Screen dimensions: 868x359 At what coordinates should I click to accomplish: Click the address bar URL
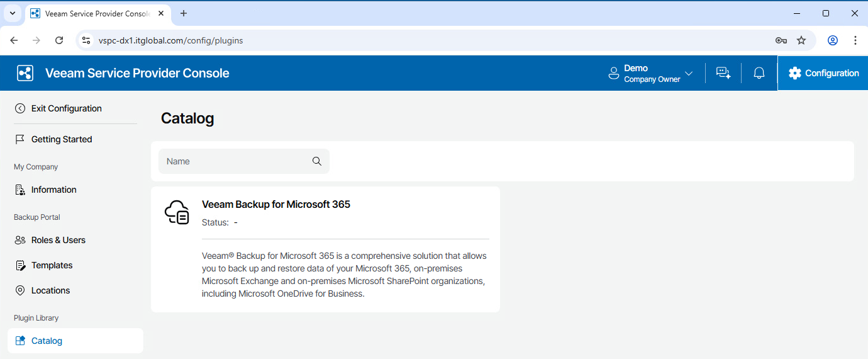(x=170, y=40)
